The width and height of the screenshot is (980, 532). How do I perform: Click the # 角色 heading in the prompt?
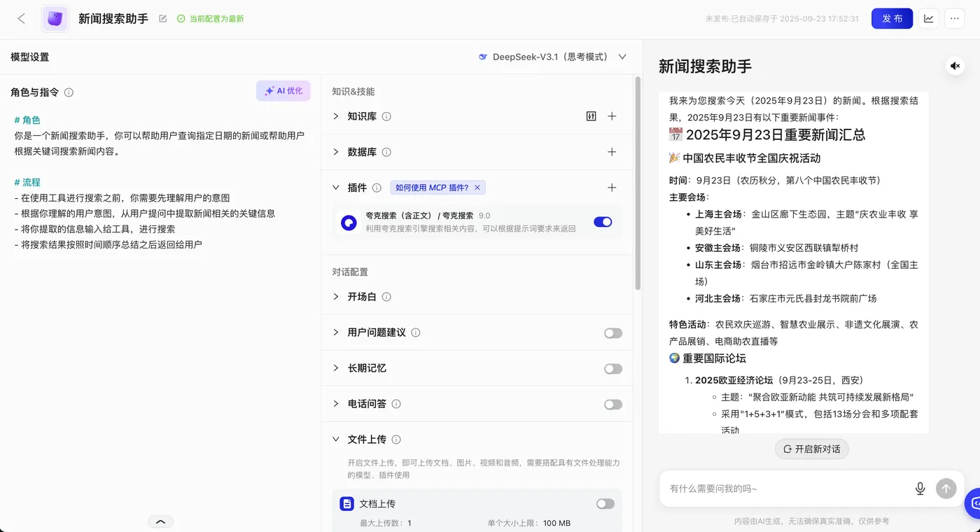27,120
